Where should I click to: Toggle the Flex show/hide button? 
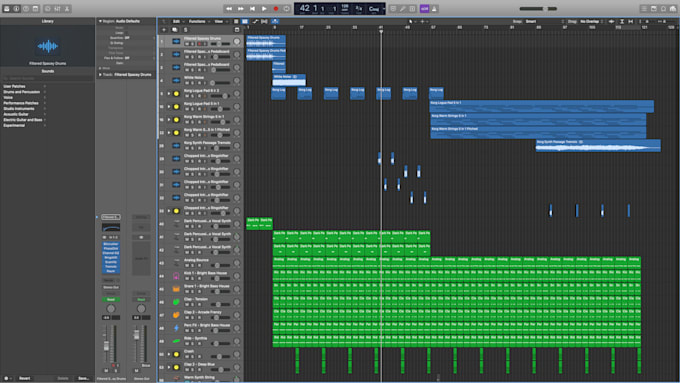(x=265, y=21)
